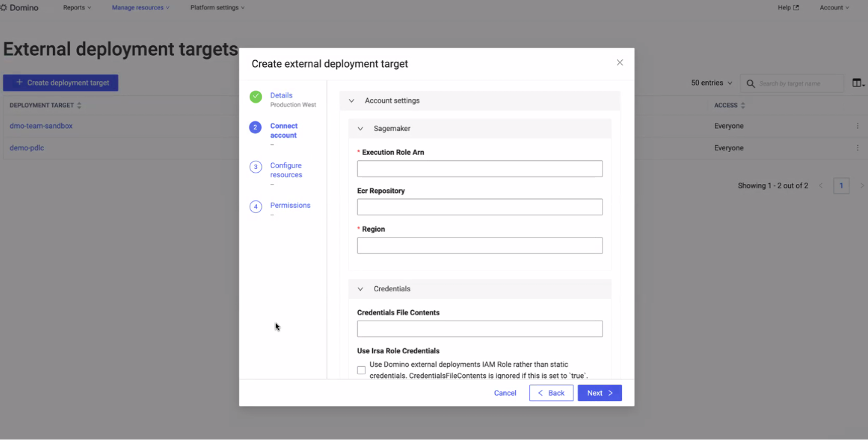Open the demo-pdlc deployment target
The image size is (868, 440).
[27, 148]
